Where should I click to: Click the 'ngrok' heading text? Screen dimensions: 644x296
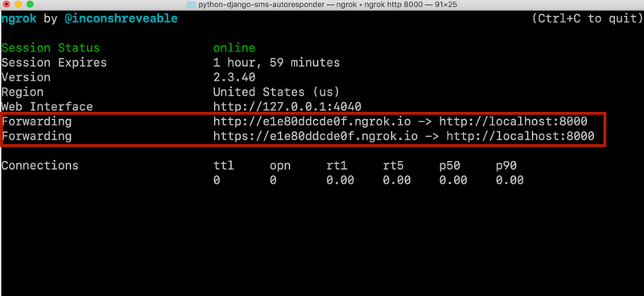[x=19, y=18]
